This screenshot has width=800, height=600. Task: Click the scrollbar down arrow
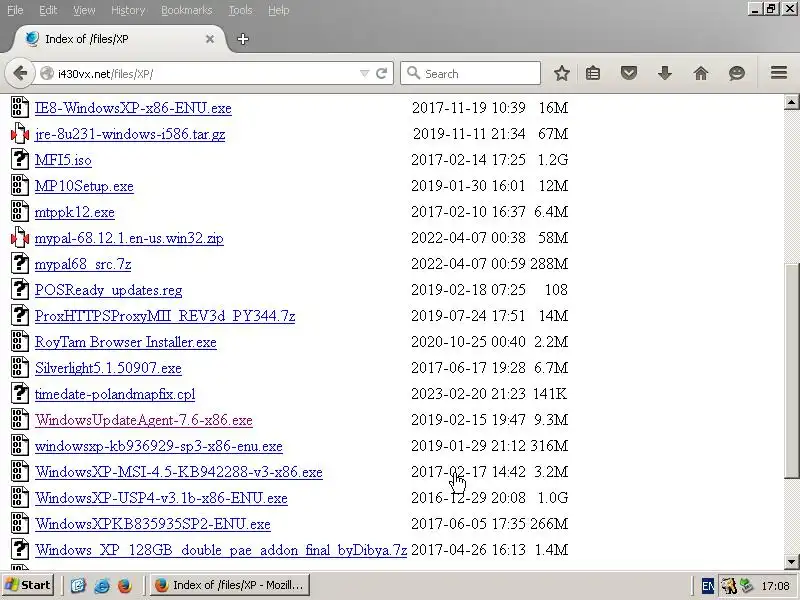point(791,562)
